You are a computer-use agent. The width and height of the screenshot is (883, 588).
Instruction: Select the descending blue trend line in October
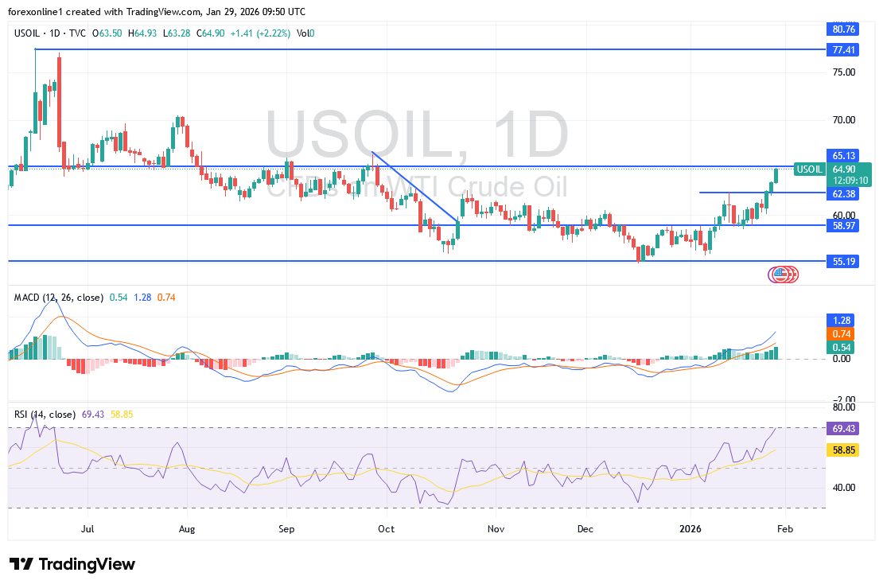coord(415,187)
